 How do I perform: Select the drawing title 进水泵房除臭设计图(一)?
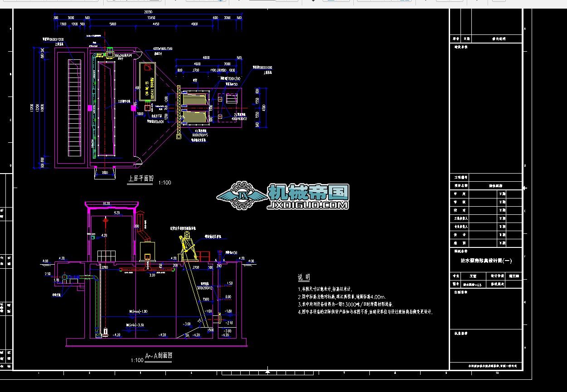(486, 261)
